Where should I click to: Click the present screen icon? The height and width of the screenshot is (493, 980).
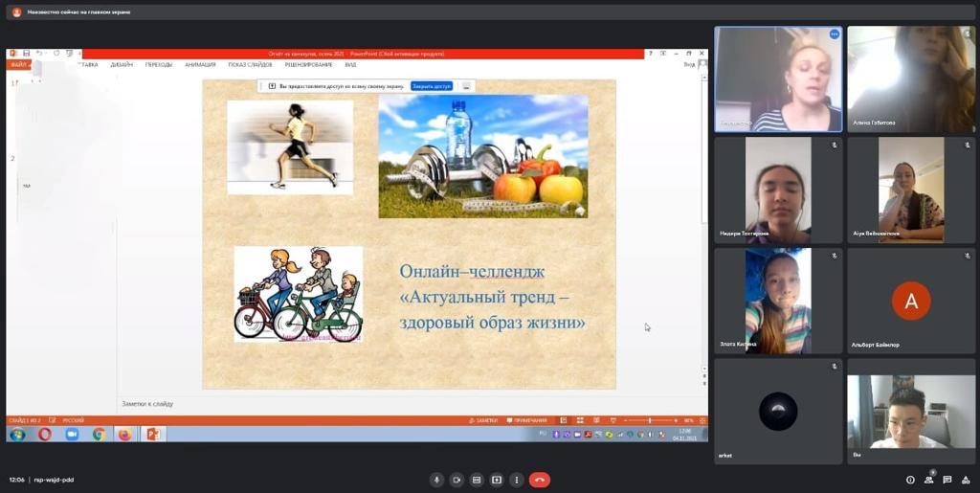pyautogui.click(x=497, y=480)
